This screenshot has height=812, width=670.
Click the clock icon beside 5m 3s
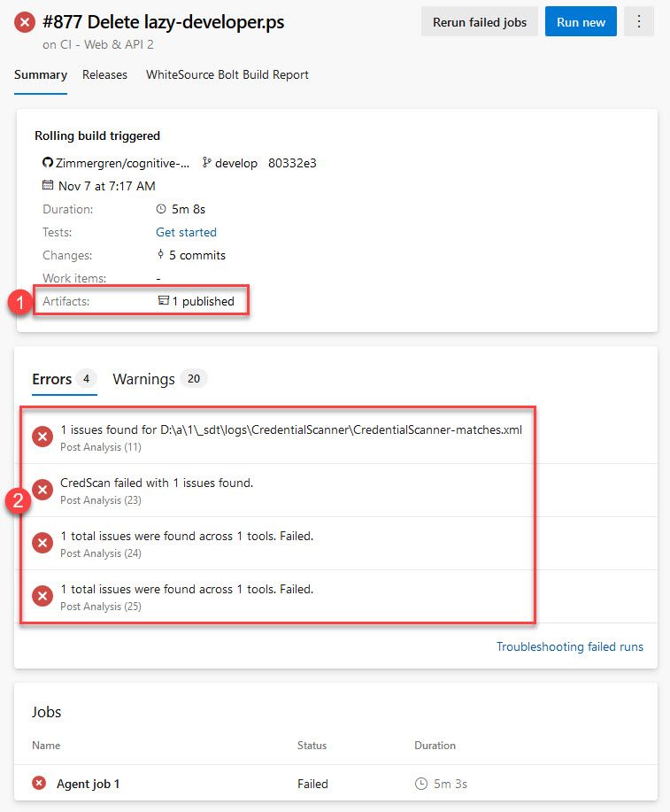click(420, 784)
